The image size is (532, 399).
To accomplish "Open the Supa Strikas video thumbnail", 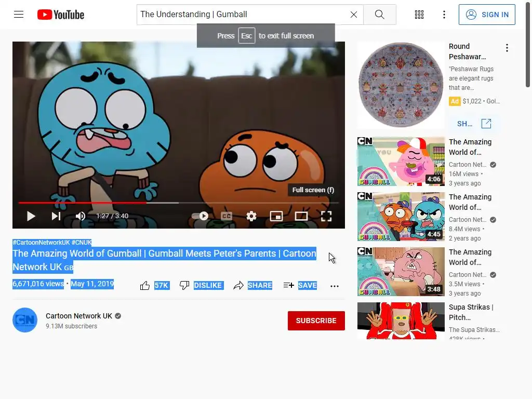I will click(x=401, y=321).
